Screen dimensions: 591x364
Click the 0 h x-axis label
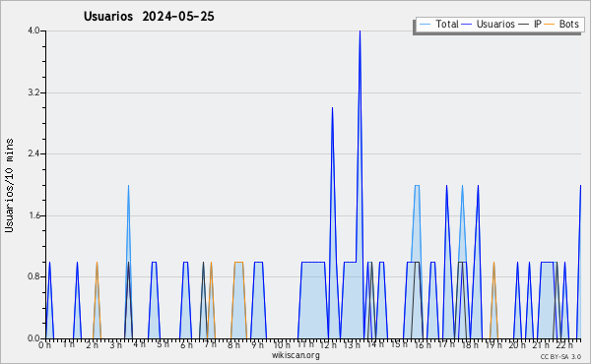[44, 345]
